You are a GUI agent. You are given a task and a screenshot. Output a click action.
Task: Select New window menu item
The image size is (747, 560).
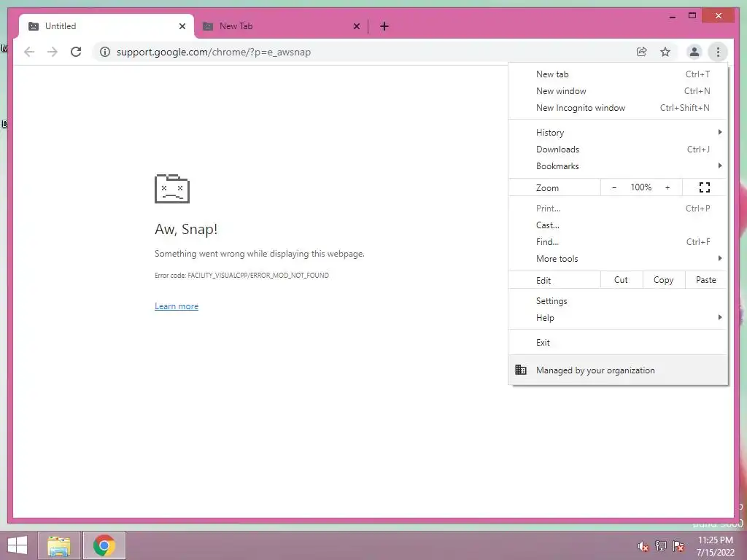618,91
